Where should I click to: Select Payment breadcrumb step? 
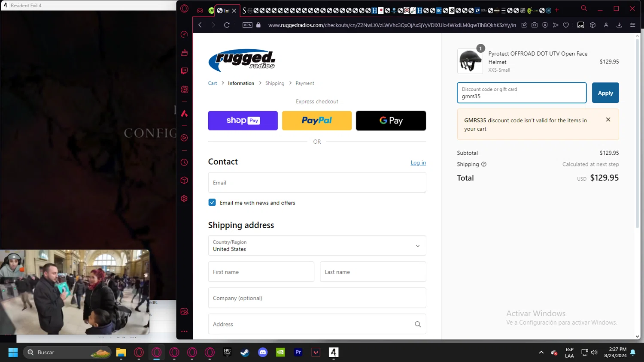pyautogui.click(x=305, y=83)
